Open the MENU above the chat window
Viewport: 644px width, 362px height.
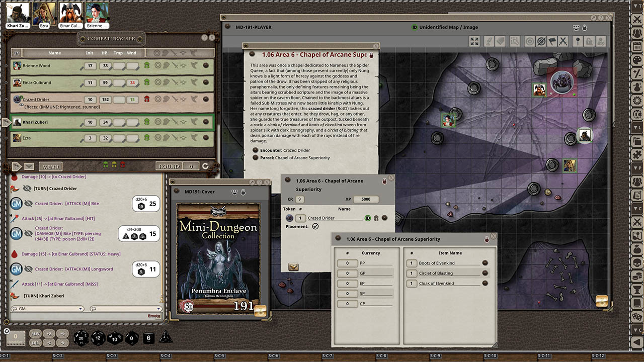(51, 166)
